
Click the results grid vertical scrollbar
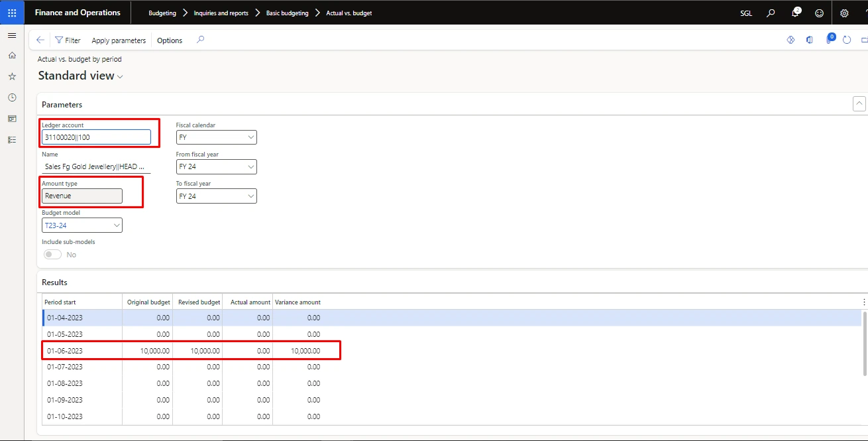click(x=864, y=345)
